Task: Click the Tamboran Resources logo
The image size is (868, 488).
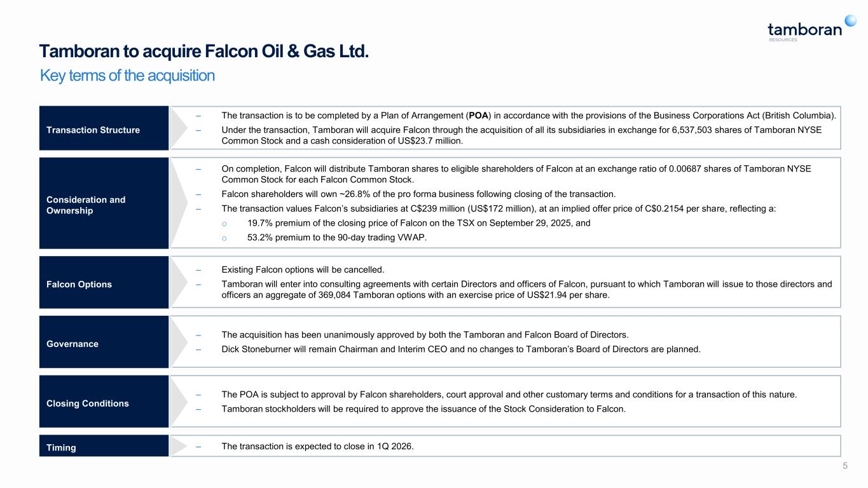Action: (804, 30)
